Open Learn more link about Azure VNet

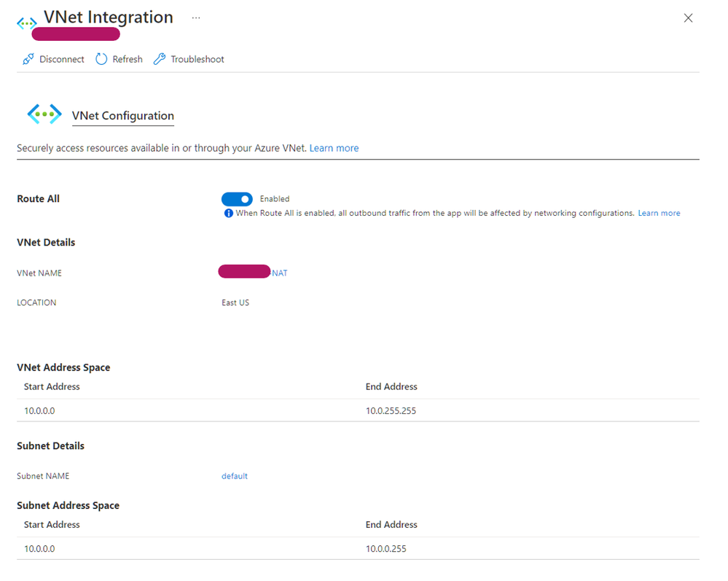[x=334, y=148]
